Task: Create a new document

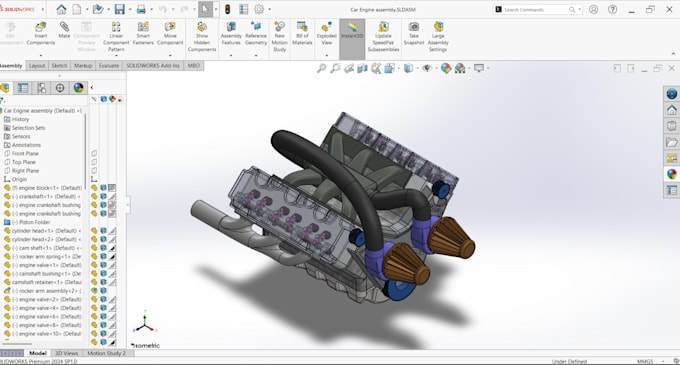Action: tap(77, 9)
